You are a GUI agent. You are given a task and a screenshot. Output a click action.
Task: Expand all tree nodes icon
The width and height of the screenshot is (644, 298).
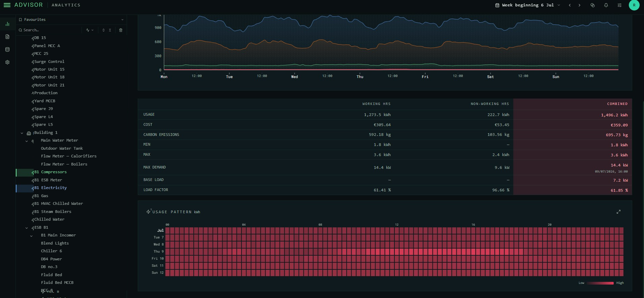pyautogui.click(x=103, y=30)
